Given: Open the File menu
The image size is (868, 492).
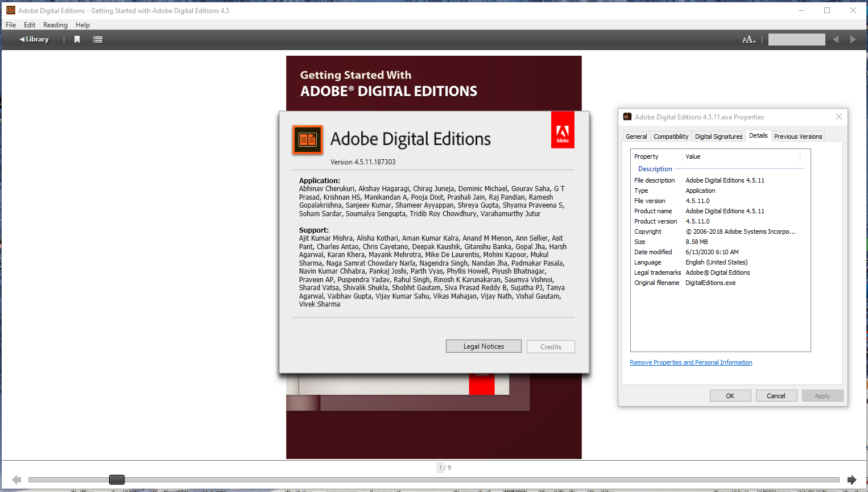Looking at the screenshot, I should click(10, 24).
